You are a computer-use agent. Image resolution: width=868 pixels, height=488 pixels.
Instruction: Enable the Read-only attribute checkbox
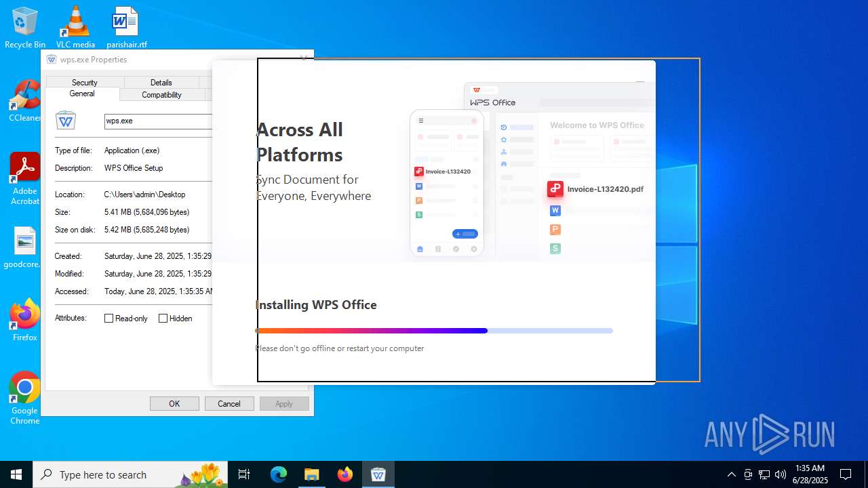(x=108, y=319)
